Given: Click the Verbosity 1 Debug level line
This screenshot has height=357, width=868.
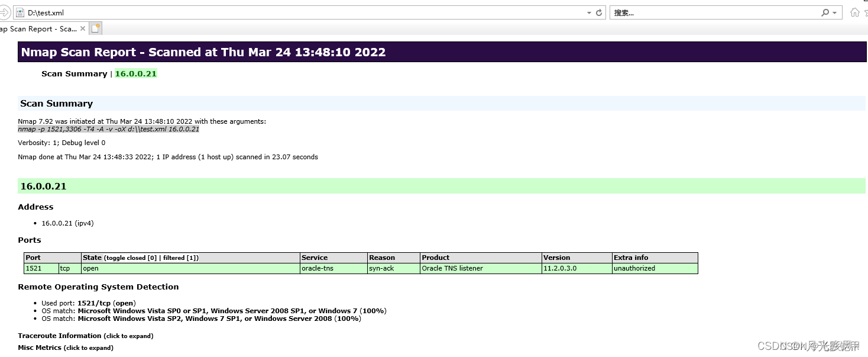Looking at the screenshot, I should click(x=61, y=143).
